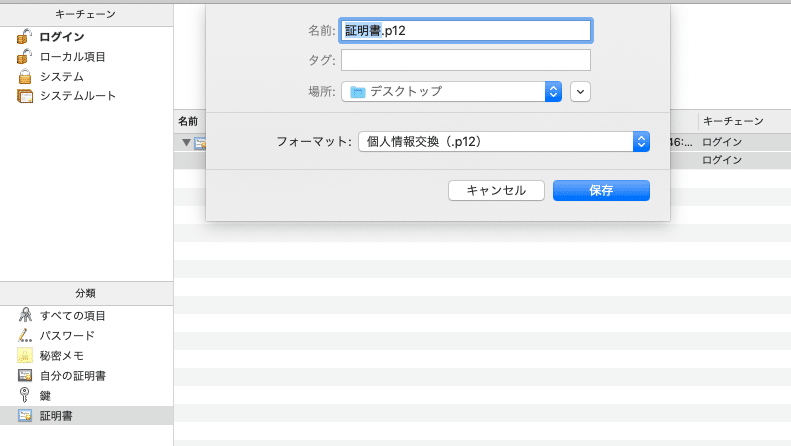Click the パスワード pencil icon
Viewport: 791px width, 446px height.
pos(25,336)
